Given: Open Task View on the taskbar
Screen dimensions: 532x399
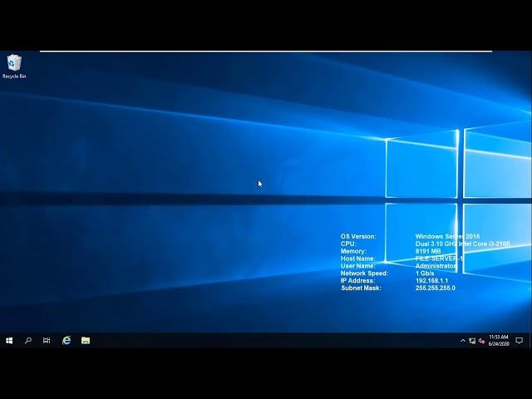Looking at the screenshot, I should [x=47, y=340].
